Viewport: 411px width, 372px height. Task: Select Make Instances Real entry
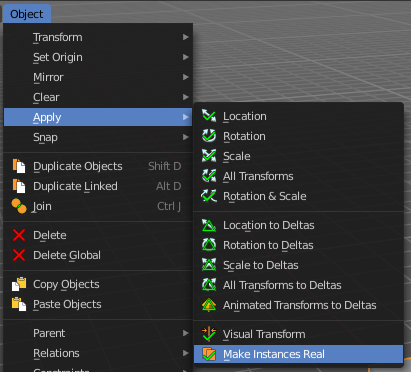(x=298, y=354)
